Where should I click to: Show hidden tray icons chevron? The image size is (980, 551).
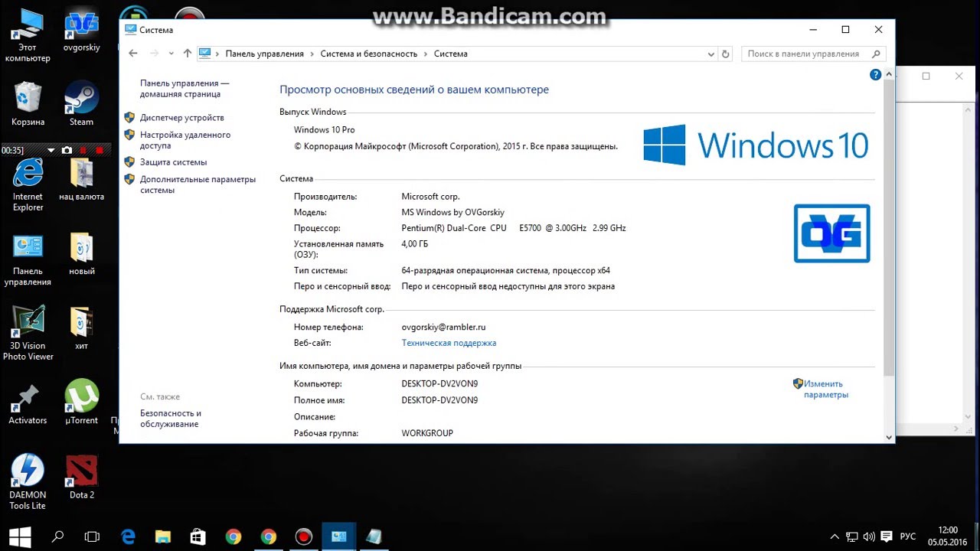pyautogui.click(x=835, y=536)
